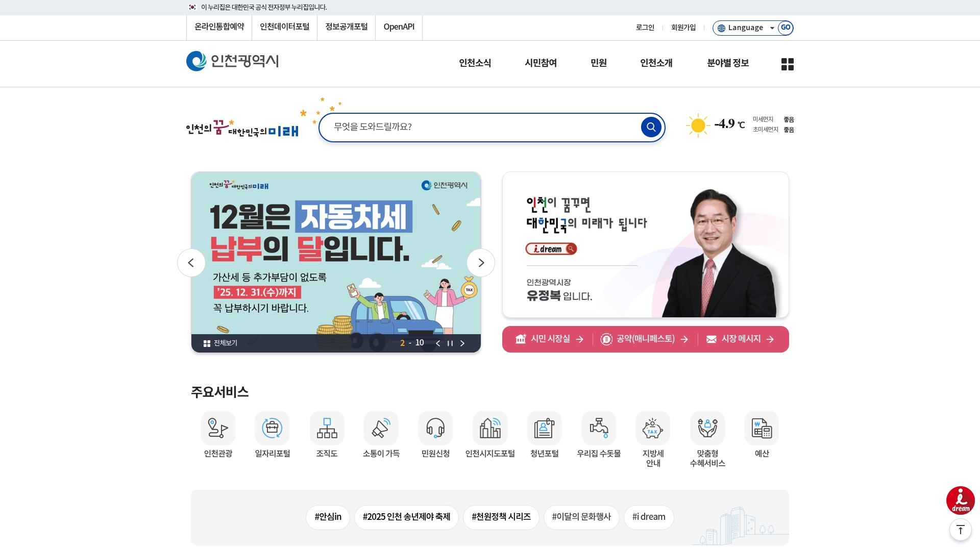Click the 로그인 link
This screenshot has height=551, width=980.
click(645, 28)
